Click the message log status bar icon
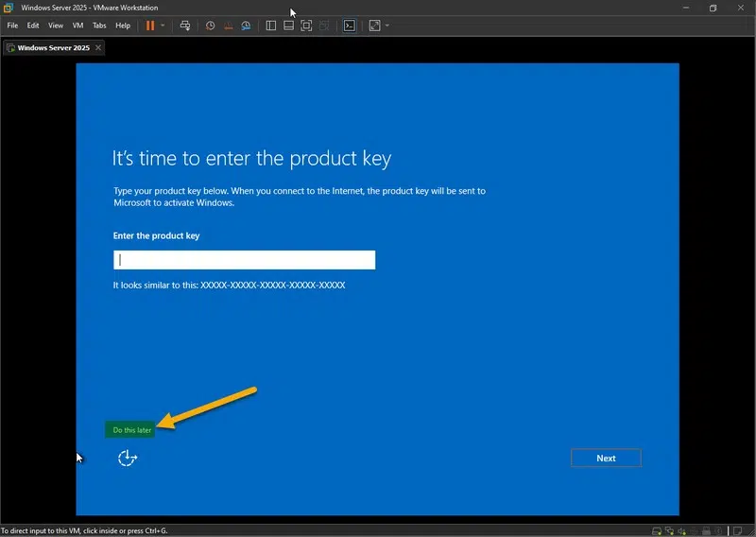This screenshot has height=537, width=756. coord(738,530)
